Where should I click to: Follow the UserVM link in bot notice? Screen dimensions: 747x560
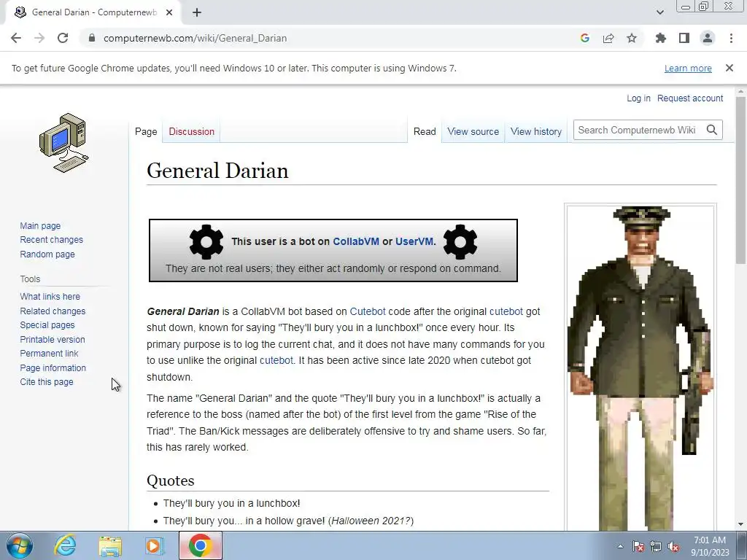[414, 241]
